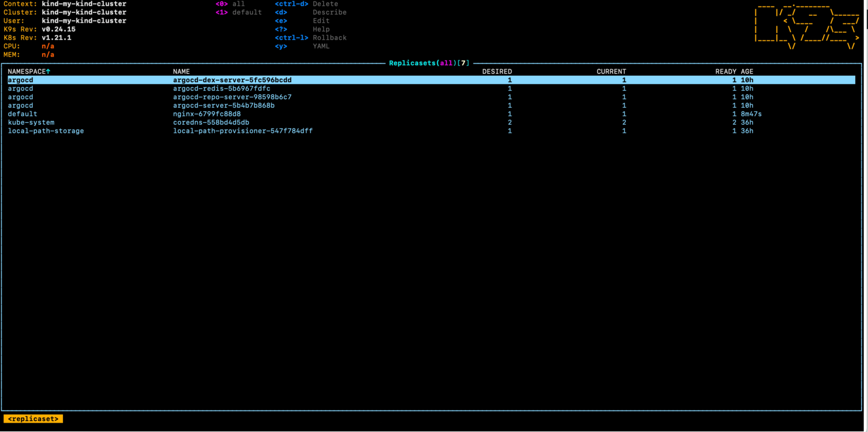Choose the <1> default namespace shortcut
Image resolution: width=868 pixels, height=432 pixels.
pyautogui.click(x=239, y=12)
